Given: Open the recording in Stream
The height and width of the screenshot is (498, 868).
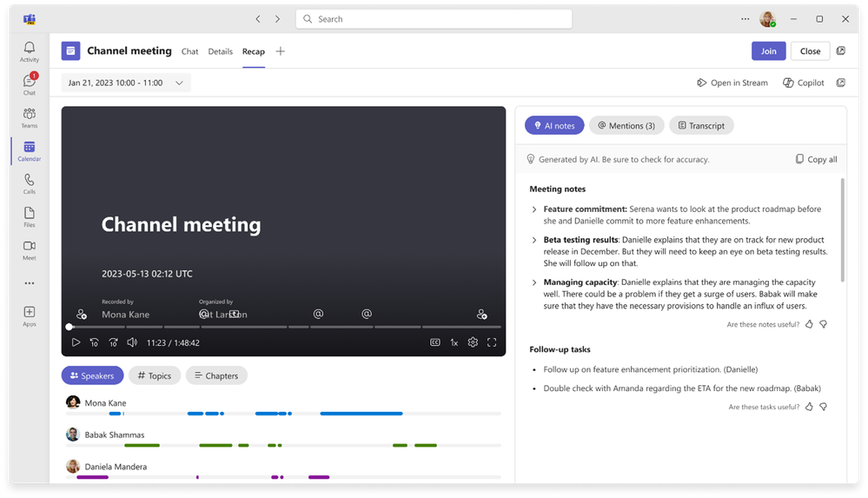Looking at the screenshot, I should point(732,83).
